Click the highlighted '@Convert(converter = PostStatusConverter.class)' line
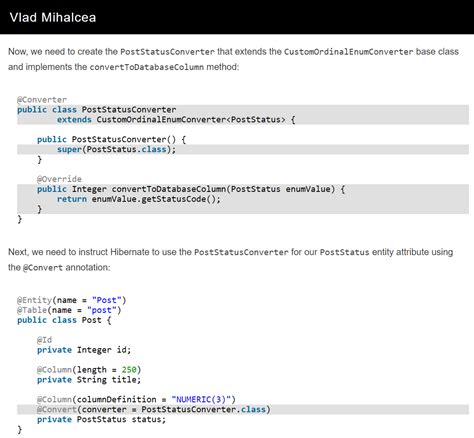Image resolution: width=474 pixels, height=438 pixels. pos(154,410)
